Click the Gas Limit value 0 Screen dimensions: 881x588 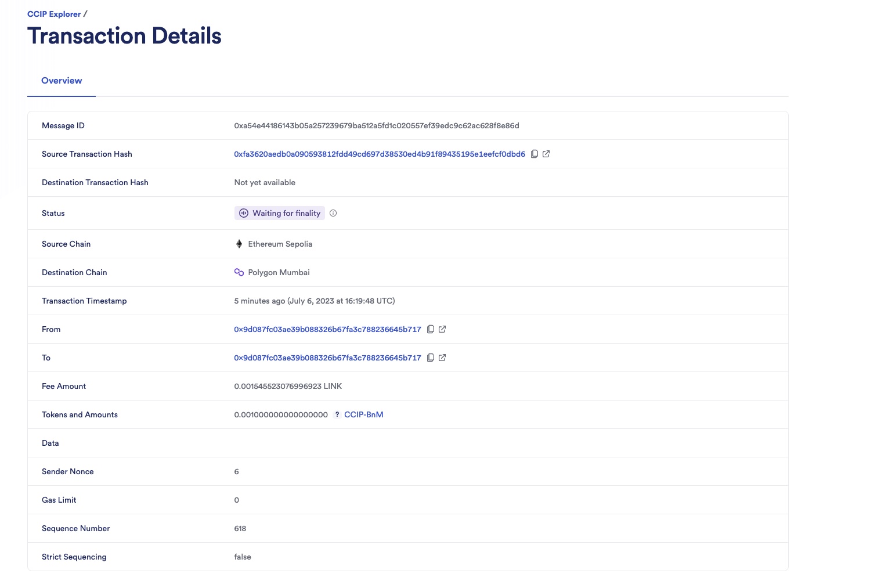tap(236, 500)
